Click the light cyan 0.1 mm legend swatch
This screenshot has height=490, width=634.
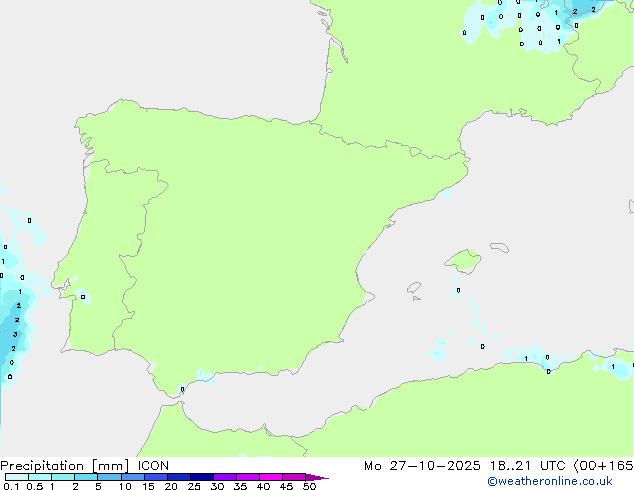(16, 478)
